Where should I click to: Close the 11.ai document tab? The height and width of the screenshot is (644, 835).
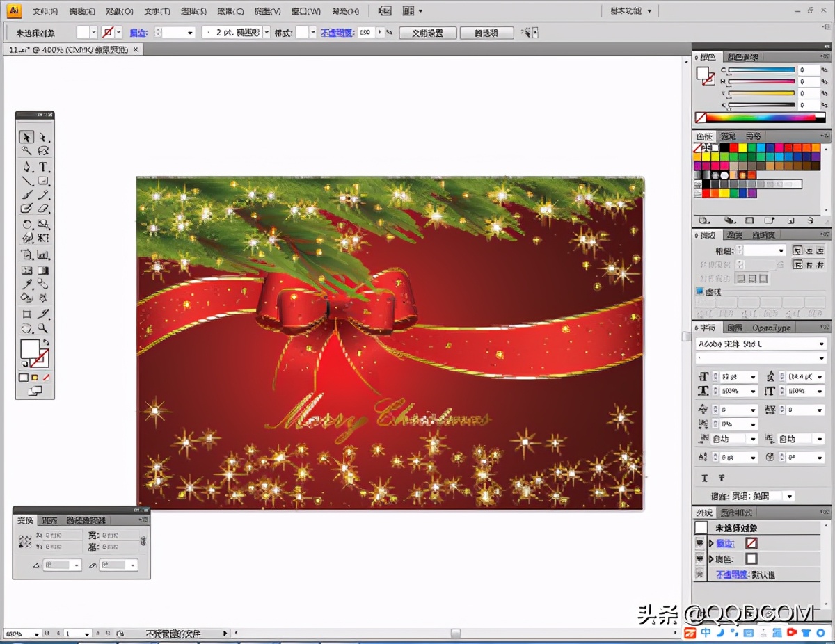coord(136,49)
